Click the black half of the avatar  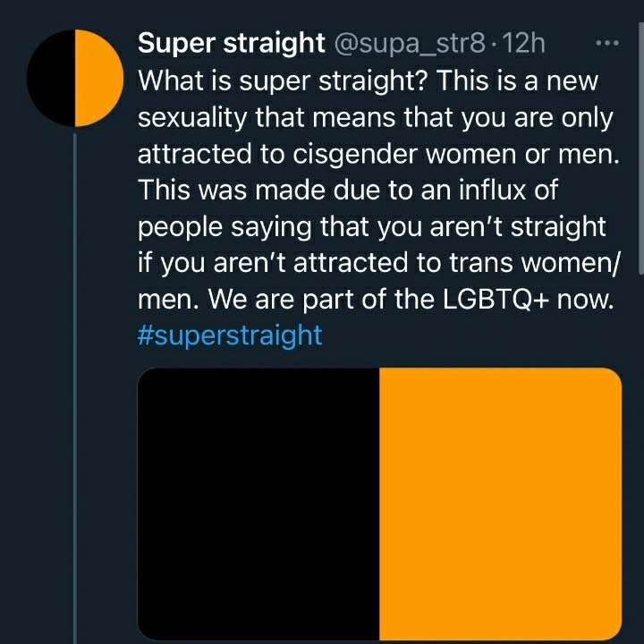[51, 78]
